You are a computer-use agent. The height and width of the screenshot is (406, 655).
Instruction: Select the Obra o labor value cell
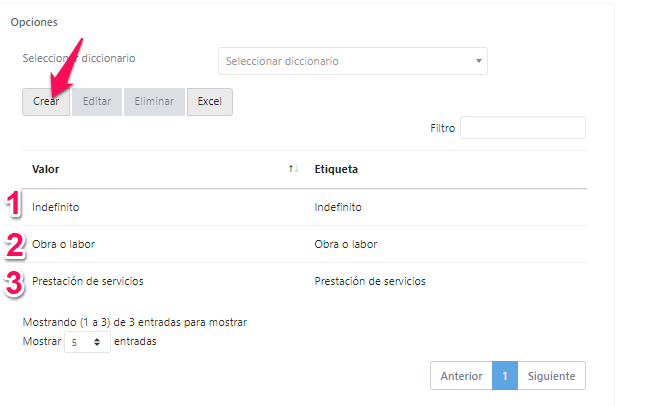[x=63, y=244]
